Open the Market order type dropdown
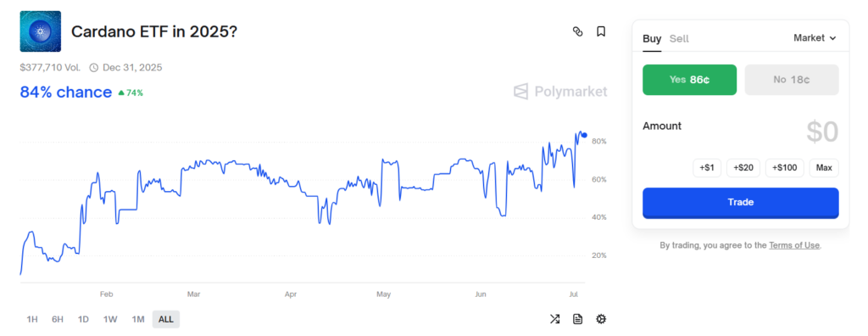 click(815, 37)
